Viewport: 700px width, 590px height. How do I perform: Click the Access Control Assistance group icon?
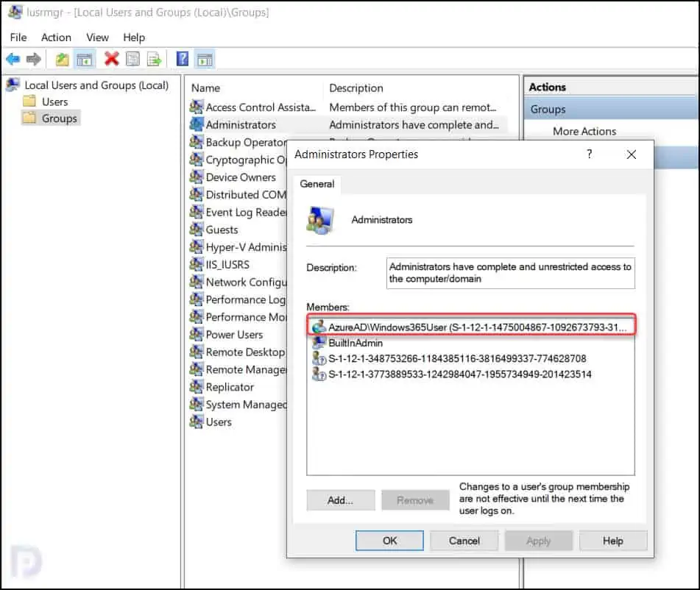(197, 107)
